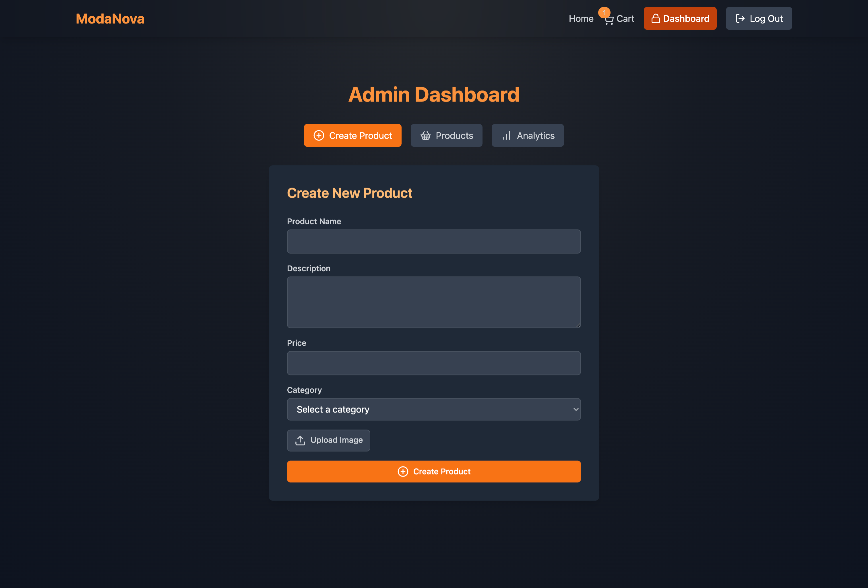
Task: Click into the Description text area
Action: (x=434, y=302)
